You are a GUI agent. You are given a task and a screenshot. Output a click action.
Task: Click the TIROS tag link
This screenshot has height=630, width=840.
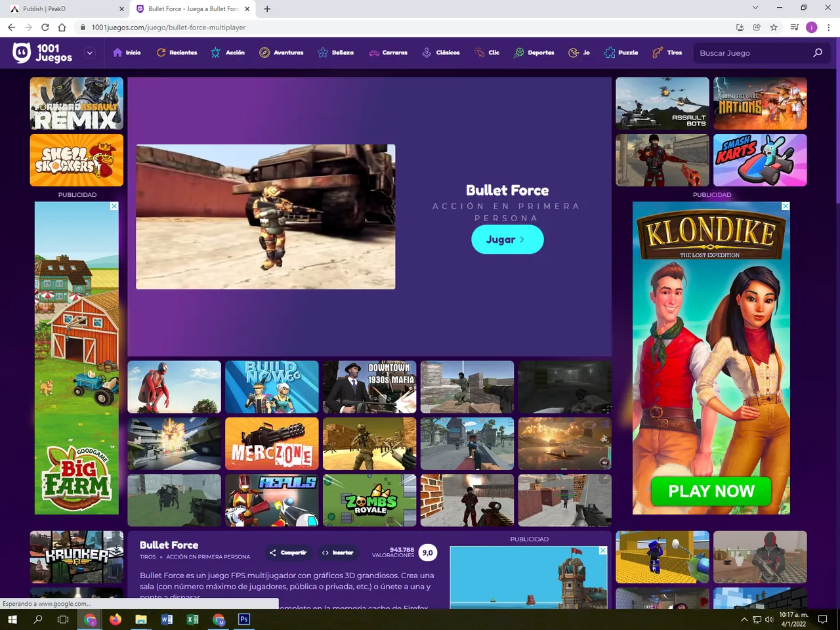pyautogui.click(x=148, y=556)
